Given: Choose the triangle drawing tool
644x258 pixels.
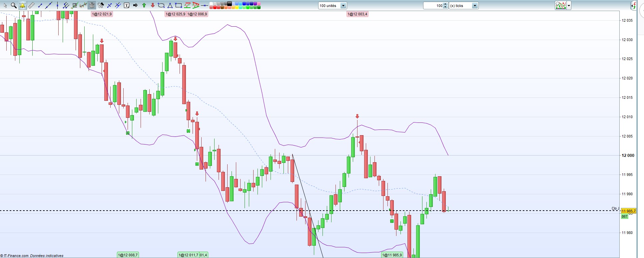Looking at the screenshot, I should coord(170,5).
